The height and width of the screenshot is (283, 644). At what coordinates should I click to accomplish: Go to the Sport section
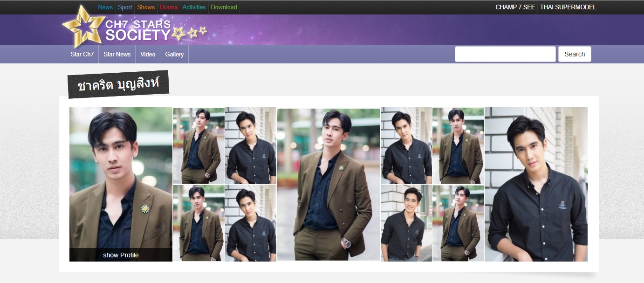coord(125,7)
